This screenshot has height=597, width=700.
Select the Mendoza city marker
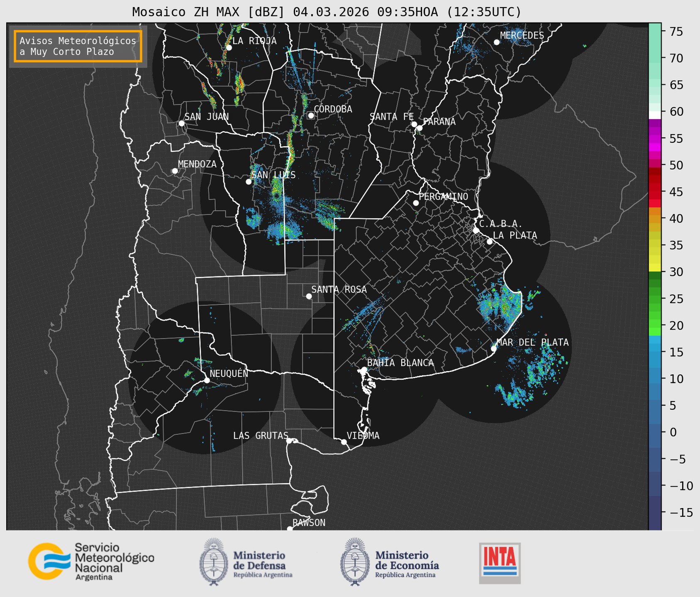point(175,171)
